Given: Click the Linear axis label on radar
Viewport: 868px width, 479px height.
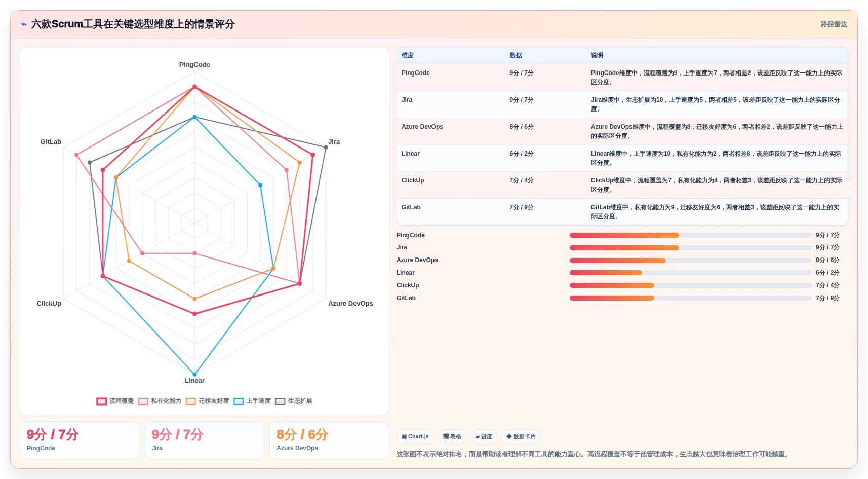Looking at the screenshot, I should pyautogui.click(x=194, y=381).
